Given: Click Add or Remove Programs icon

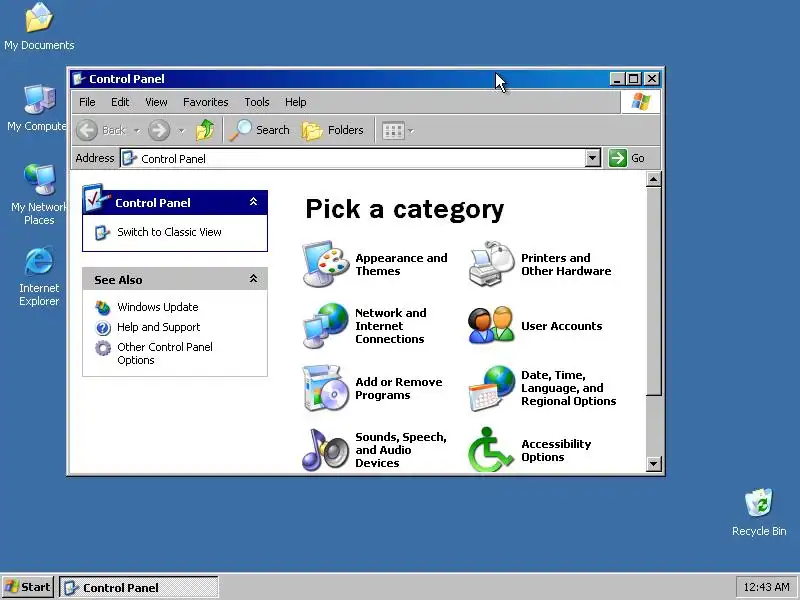Looking at the screenshot, I should click(x=326, y=388).
